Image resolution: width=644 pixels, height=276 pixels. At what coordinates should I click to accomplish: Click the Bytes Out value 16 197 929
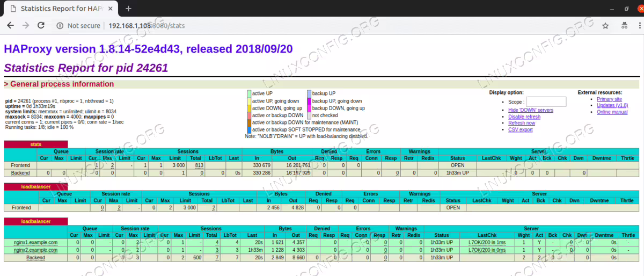(297, 173)
